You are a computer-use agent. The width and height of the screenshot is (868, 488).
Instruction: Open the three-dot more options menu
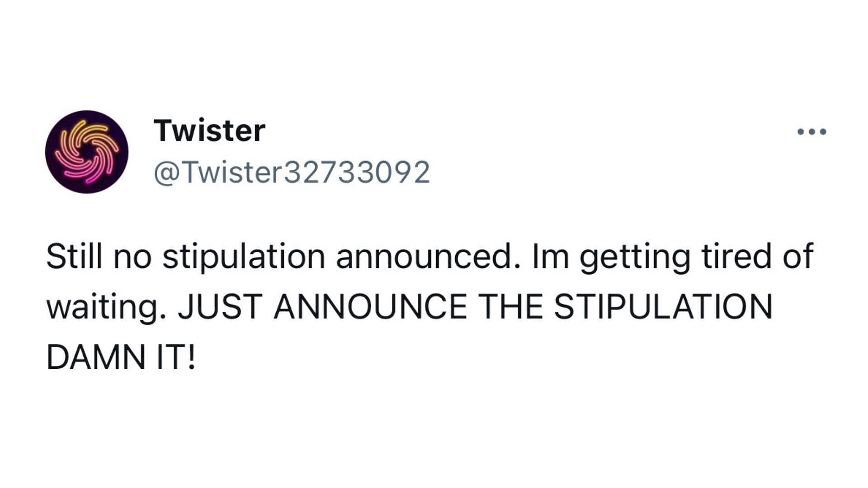tap(812, 131)
